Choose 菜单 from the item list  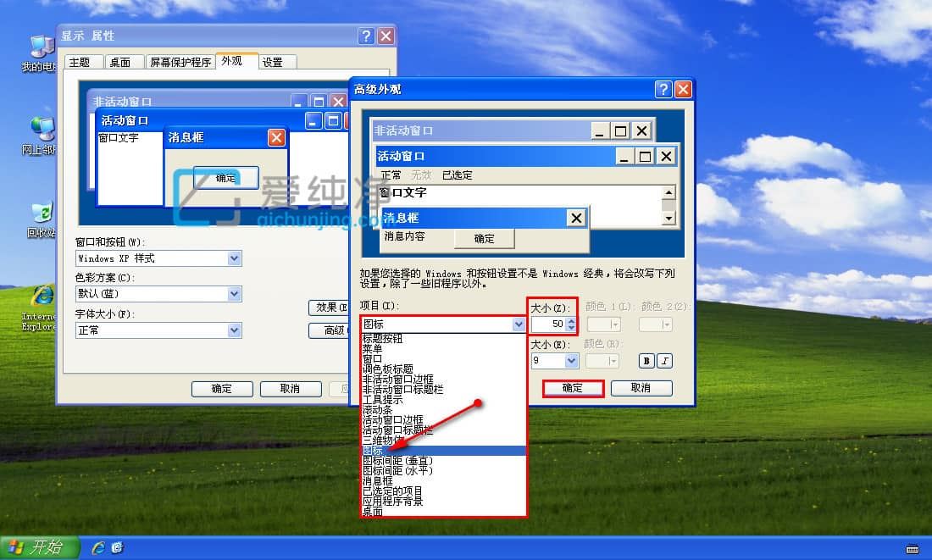[x=443, y=348]
